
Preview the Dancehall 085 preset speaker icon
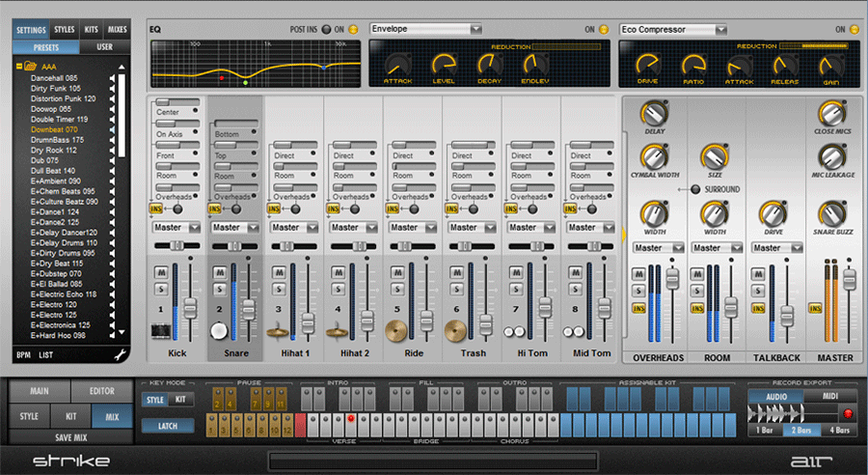click(111, 78)
